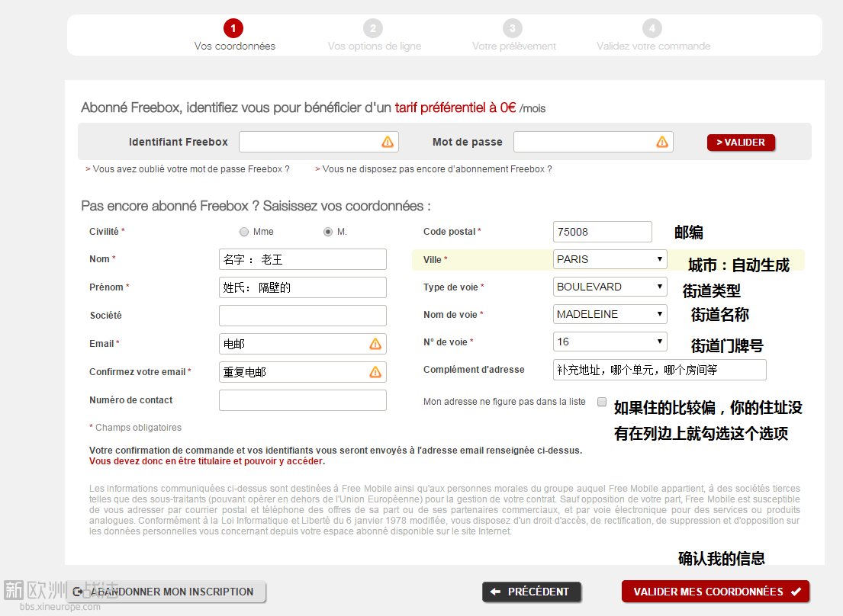
Task: Click the checkmark on VALIDER MES COORDONNÉES
Action: (796, 592)
